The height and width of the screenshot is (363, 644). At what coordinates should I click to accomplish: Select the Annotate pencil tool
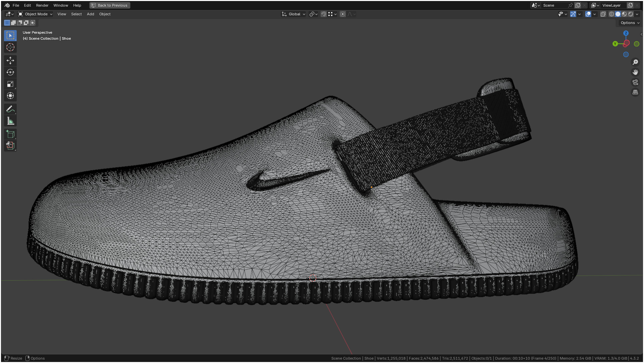(x=10, y=109)
